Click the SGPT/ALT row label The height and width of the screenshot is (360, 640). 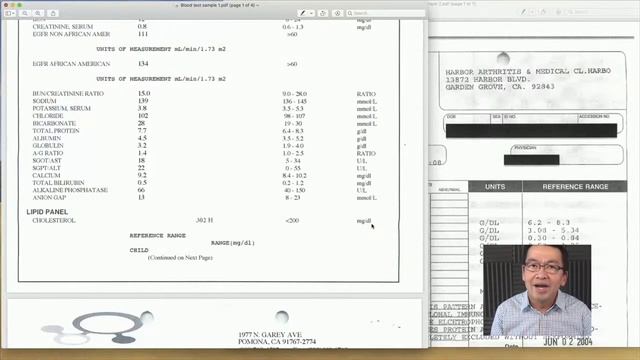(x=46, y=168)
